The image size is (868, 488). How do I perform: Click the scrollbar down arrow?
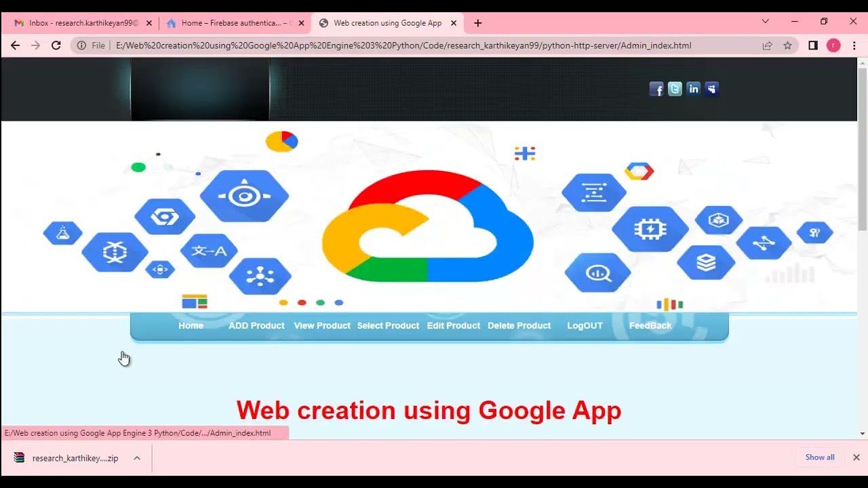863,433
